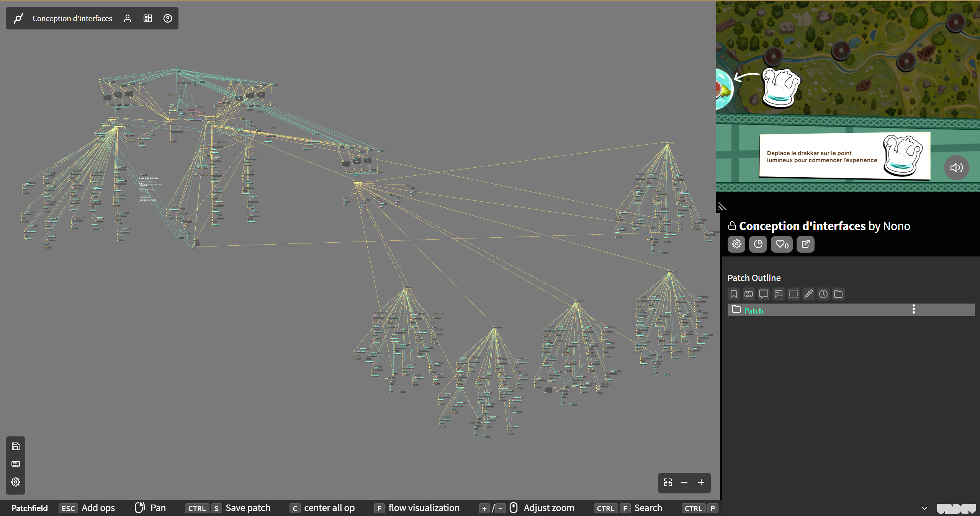Open the user profile icon in nav bar
The image size is (980, 516).
pyautogui.click(x=128, y=18)
